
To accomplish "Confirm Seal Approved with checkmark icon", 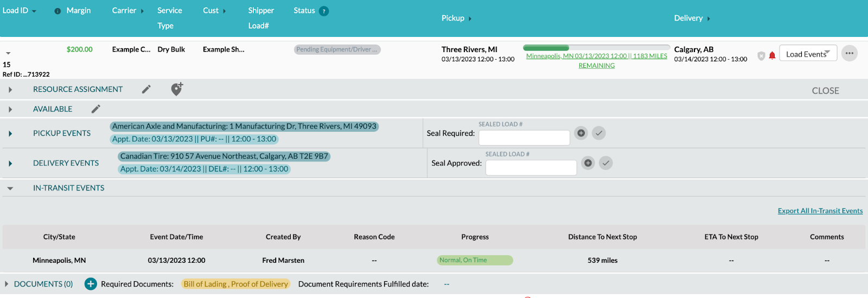I will tap(606, 163).
